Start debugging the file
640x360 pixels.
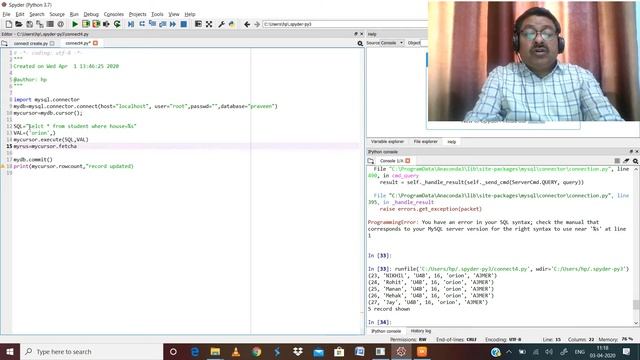coord(131,24)
